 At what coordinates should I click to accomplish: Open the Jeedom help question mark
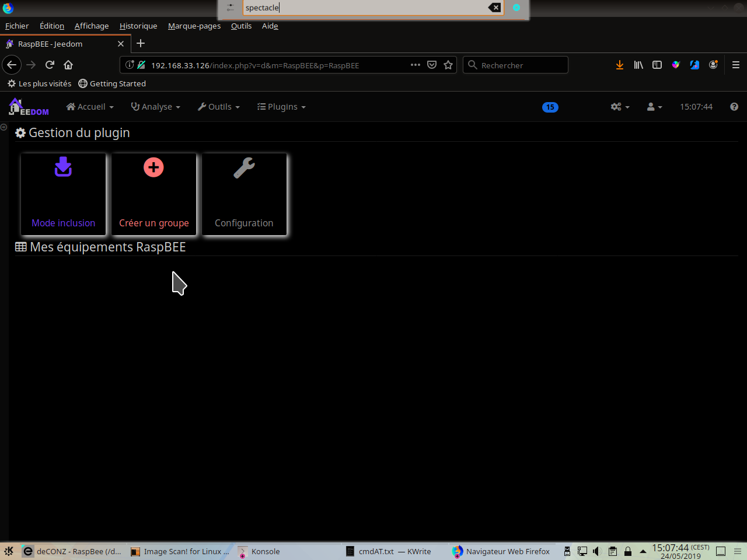(x=734, y=107)
